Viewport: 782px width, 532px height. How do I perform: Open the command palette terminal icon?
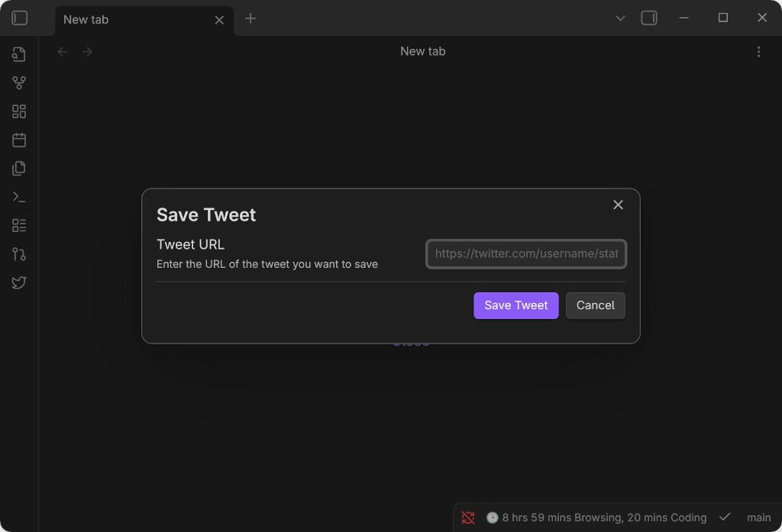tap(19, 197)
